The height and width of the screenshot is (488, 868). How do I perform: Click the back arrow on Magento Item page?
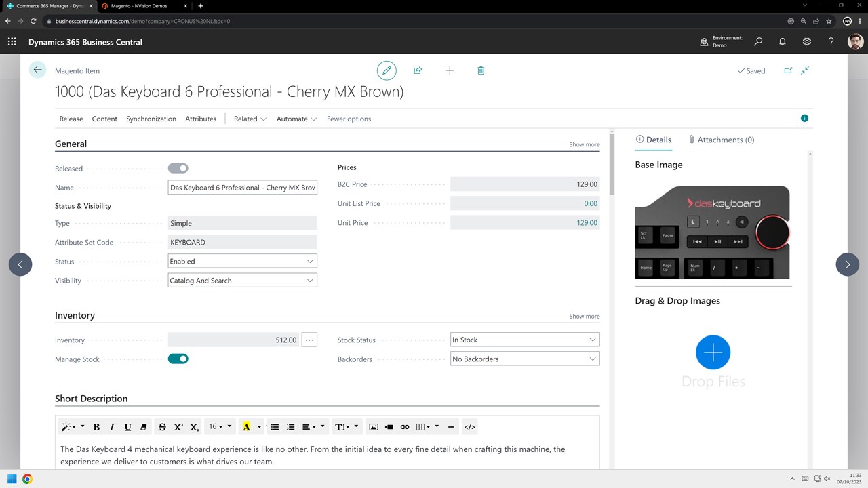point(37,70)
